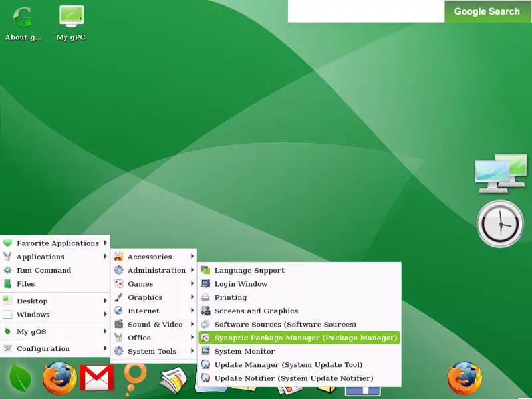The width and height of the screenshot is (532, 399).
Task: Click the Run Command gear icon
Action: tap(7, 270)
